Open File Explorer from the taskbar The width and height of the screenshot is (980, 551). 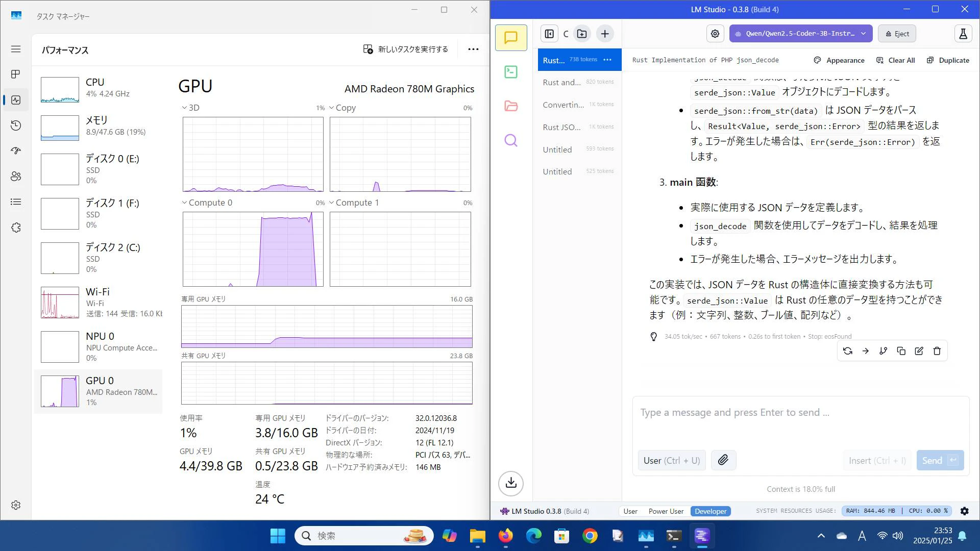478,536
